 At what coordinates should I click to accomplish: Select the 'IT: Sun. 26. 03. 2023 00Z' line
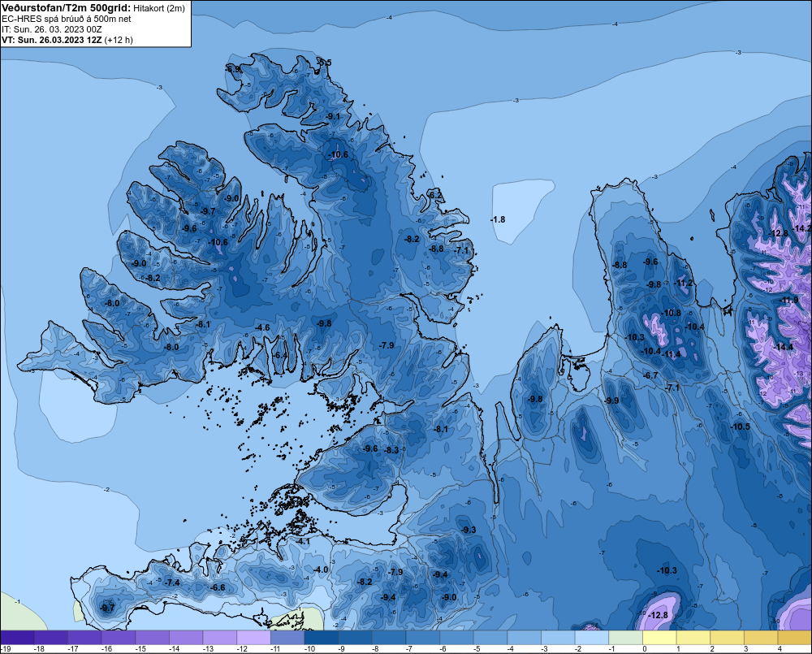[x=52, y=29]
